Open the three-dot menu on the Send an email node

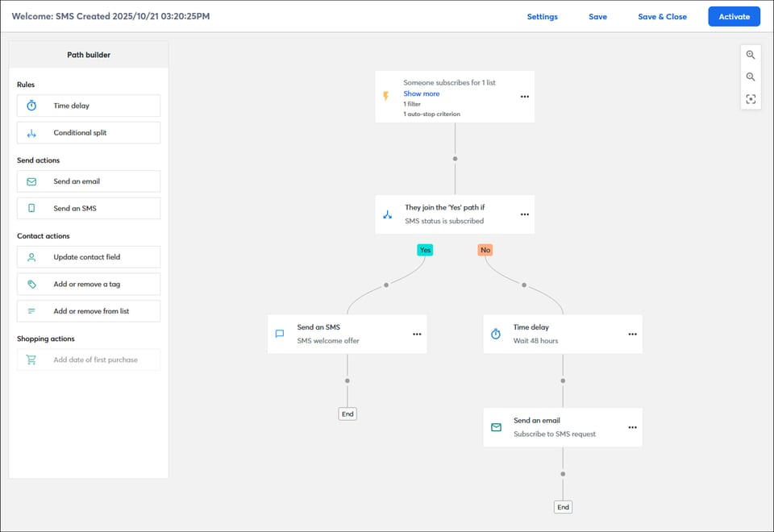[x=632, y=427]
